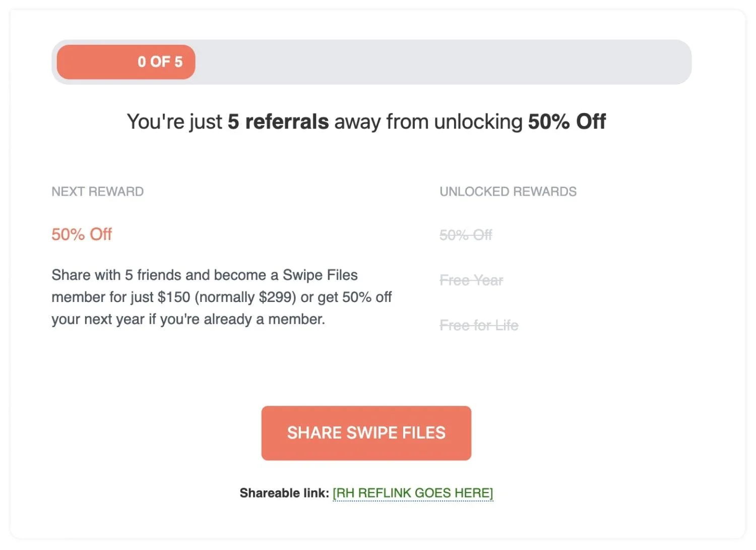Select the crossed-out "Free for Life" reward
756x550 pixels.
pos(479,325)
